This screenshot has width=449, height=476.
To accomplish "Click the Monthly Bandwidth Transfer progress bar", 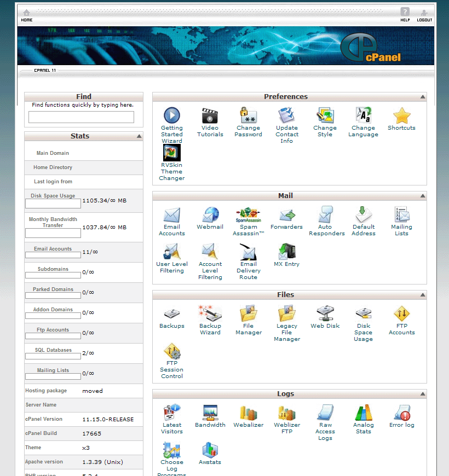I will click(53, 233).
